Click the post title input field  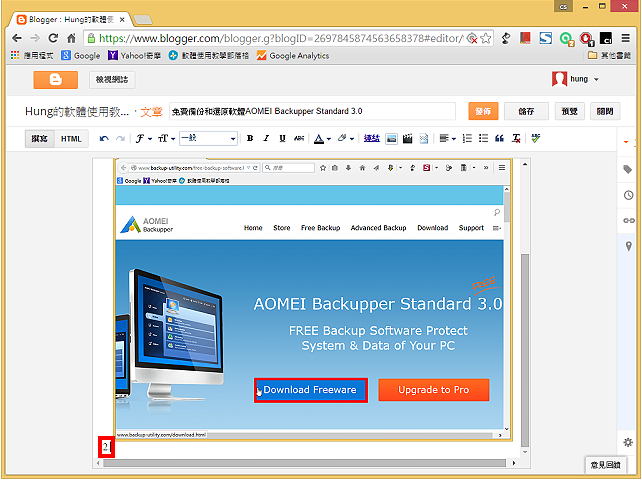point(312,111)
